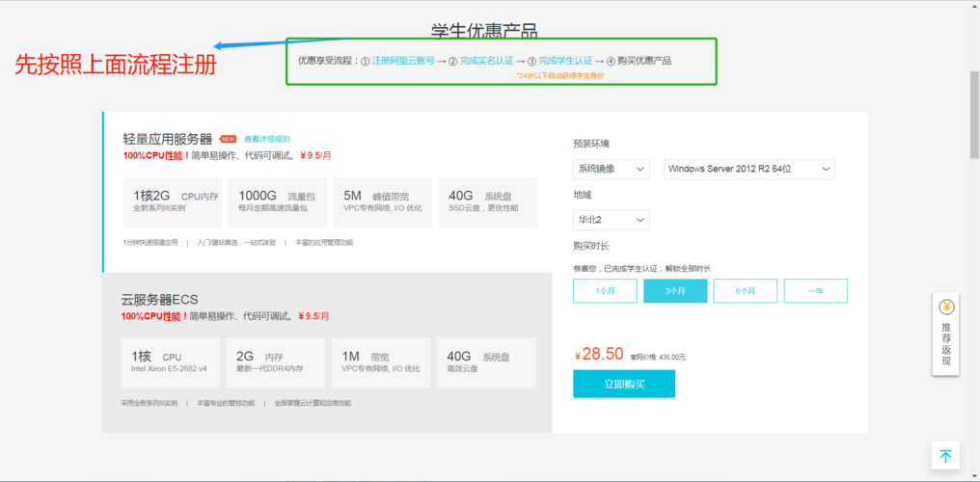
Task: Open the 完成学生认证 link
Action: (x=565, y=61)
